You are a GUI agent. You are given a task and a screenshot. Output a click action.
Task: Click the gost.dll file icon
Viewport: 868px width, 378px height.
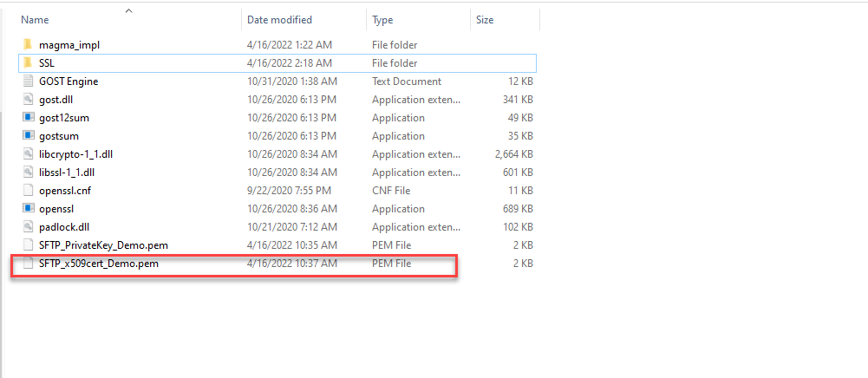pyautogui.click(x=28, y=100)
